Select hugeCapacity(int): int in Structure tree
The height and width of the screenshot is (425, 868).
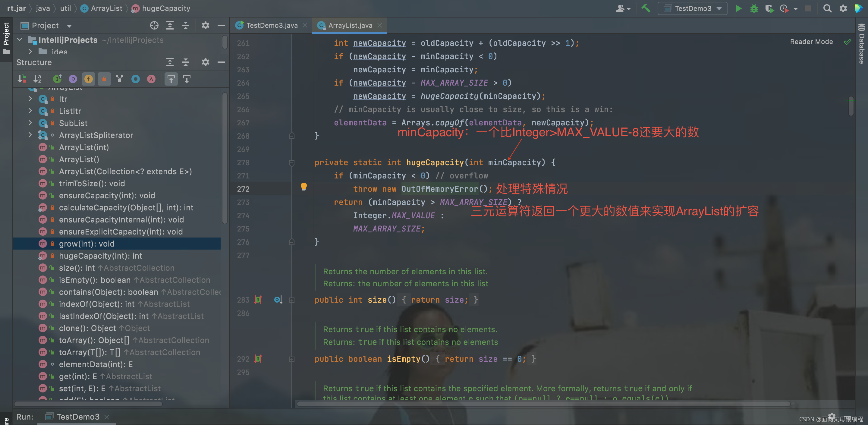pos(100,256)
